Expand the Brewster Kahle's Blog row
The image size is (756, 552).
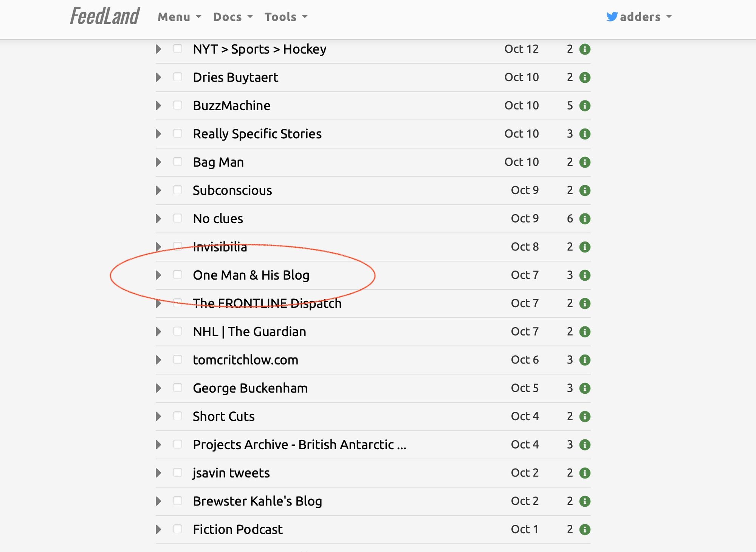click(x=158, y=501)
